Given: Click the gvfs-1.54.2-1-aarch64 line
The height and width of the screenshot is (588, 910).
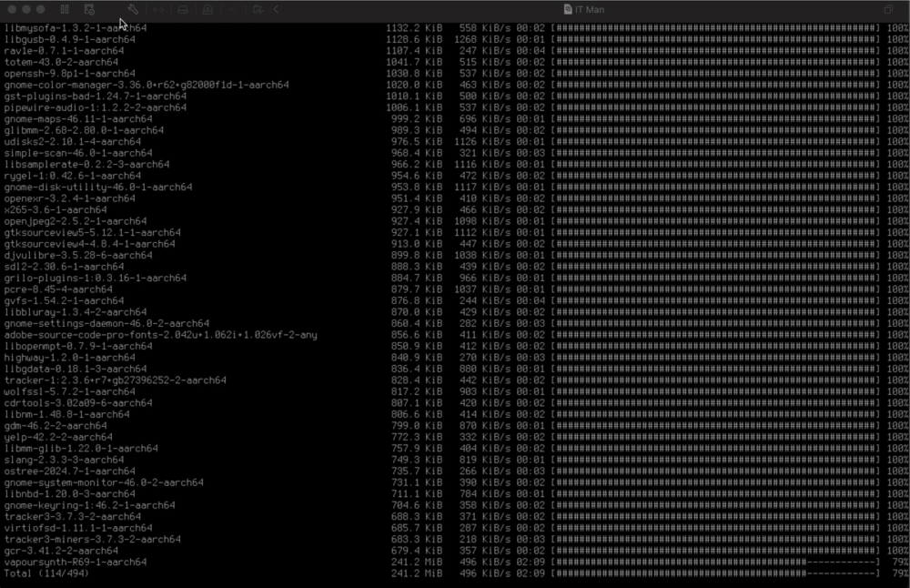Looking at the screenshot, I should tap(64, 300).
